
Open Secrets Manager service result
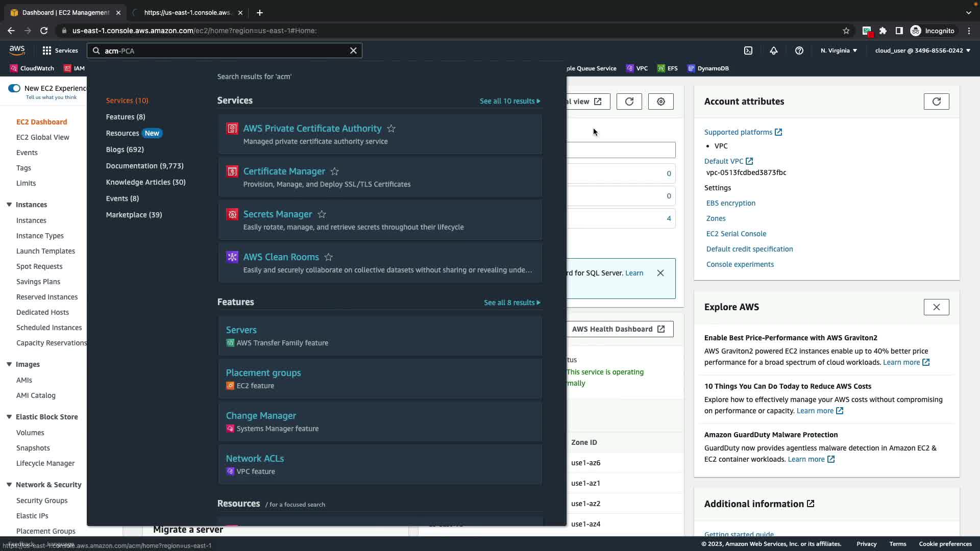click(x=277, y=214)
